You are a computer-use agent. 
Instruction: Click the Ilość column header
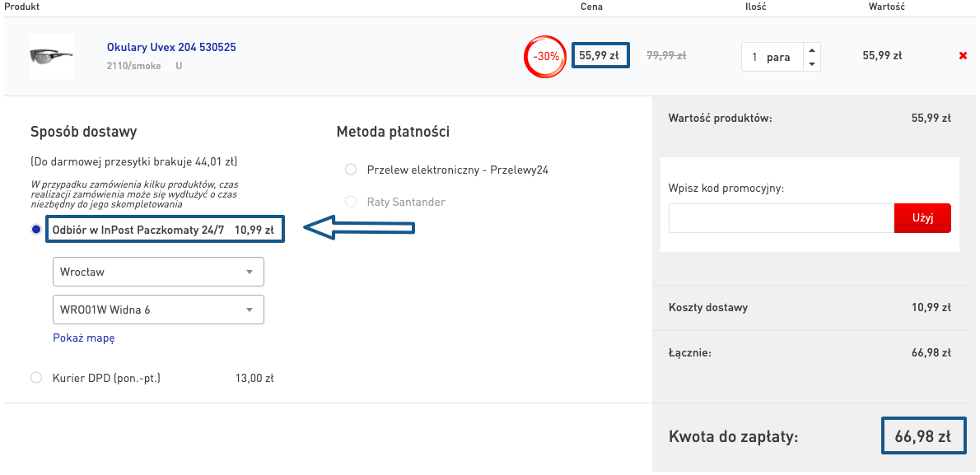(755, 7)
